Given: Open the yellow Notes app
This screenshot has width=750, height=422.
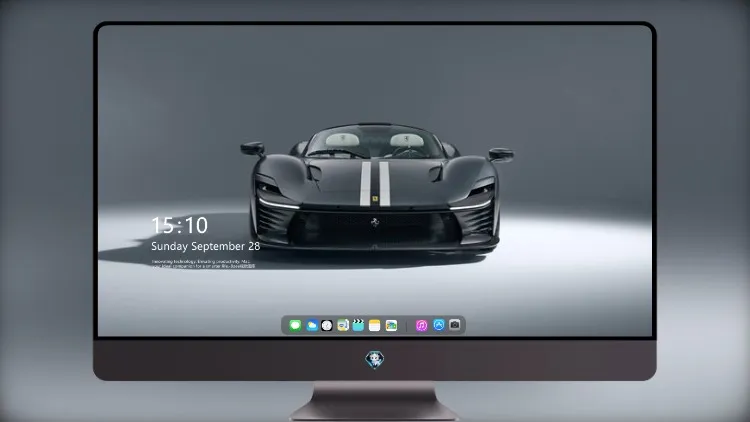Looking at the screenshot, I should point(375,325).
